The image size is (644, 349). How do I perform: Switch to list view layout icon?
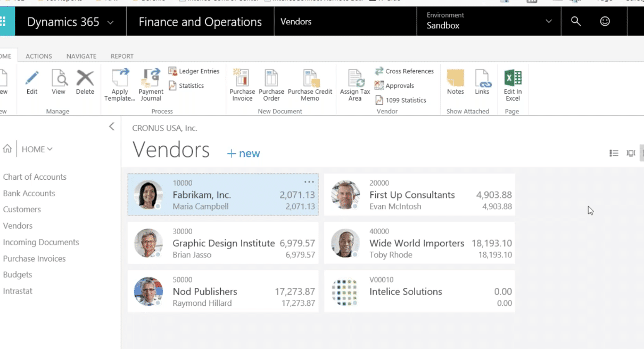point(614,153)
